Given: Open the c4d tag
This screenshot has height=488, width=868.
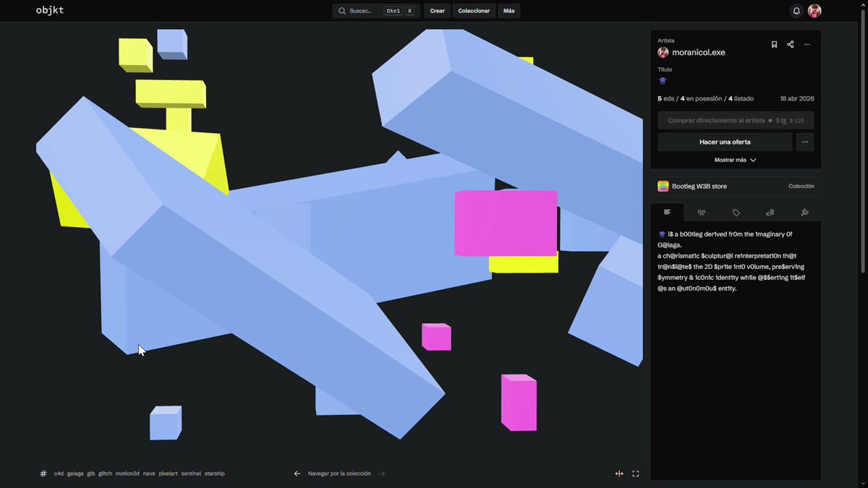Looking at the screenshot, I should click(x=59, y=474).
